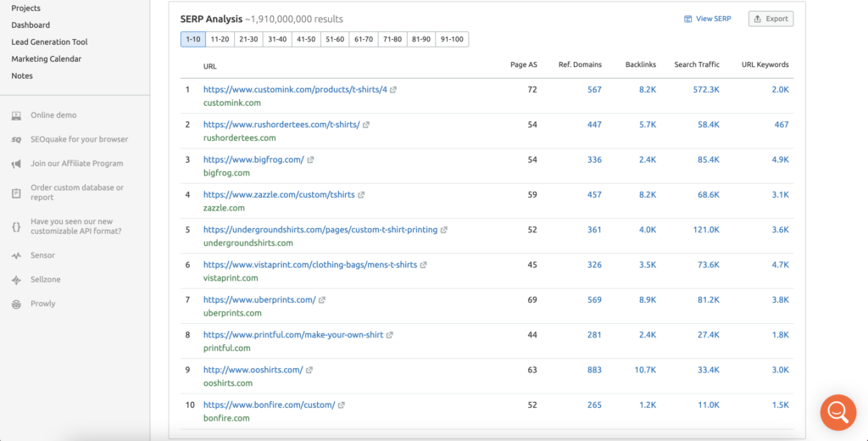Viewport: 868px width, 441px height.
Task: Switch to results 51-60 tab
Action: [335, 39]
